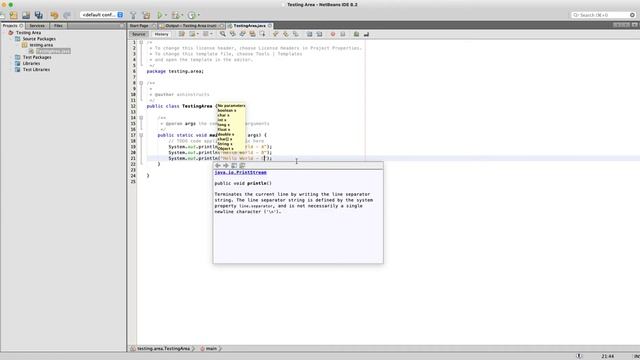Click testing.area.TestingArea in the breadcrumb bar
This screenshot has height=360, width=640.
163,349
